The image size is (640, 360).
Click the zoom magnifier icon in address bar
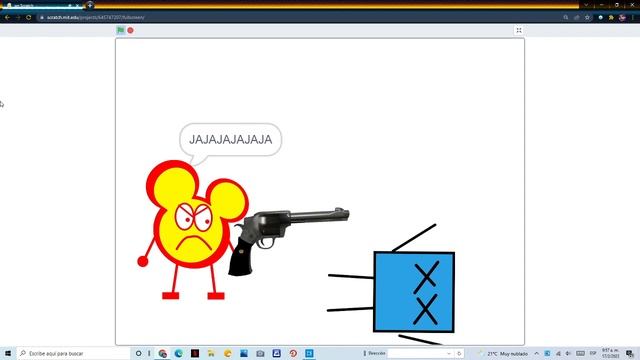pos(566,18)
